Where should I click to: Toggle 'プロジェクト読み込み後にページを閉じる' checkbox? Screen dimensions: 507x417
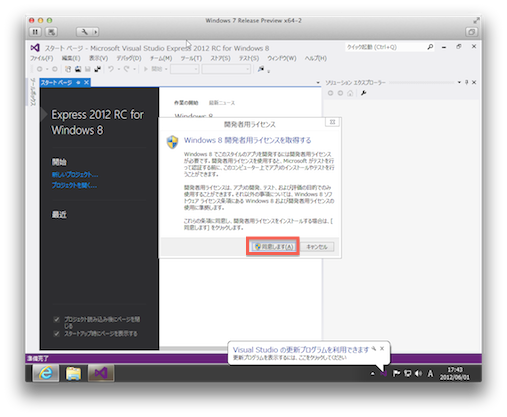pos(57,319)
